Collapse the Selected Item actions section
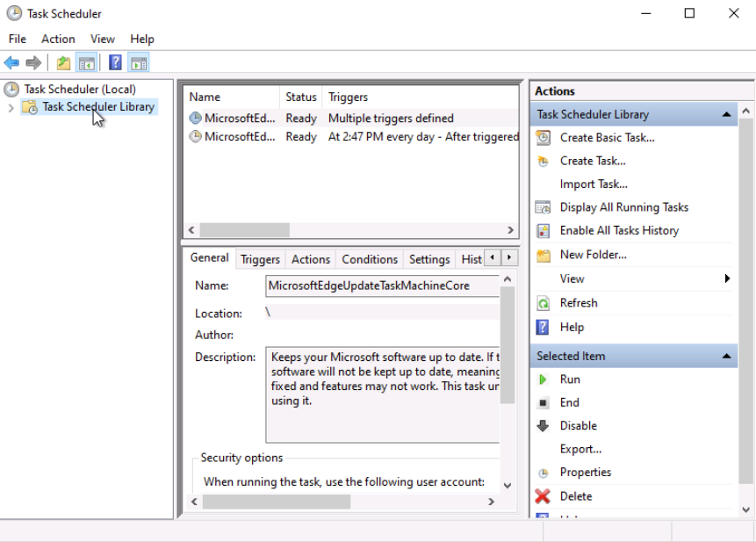The width and height of the screenshot is (756, 542). point(726,356)
